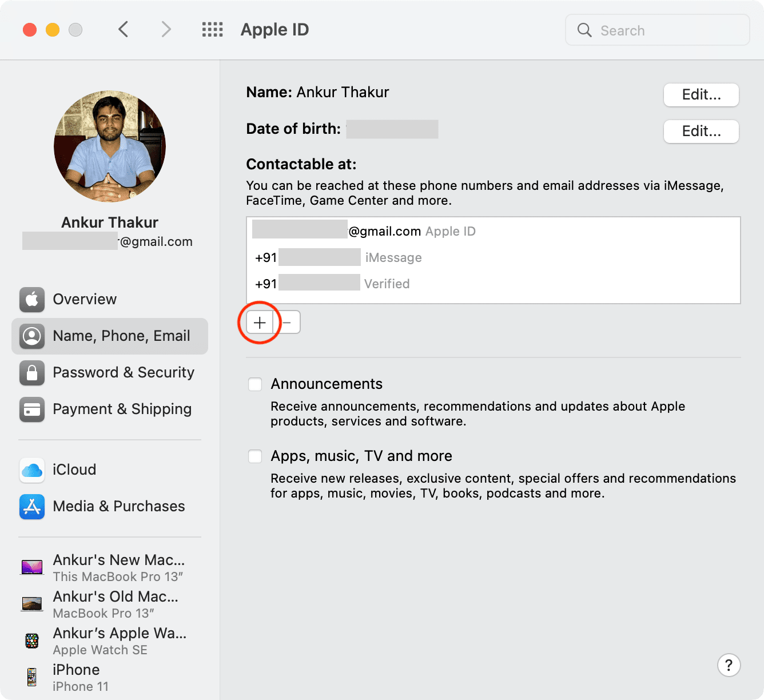Click the iPhone device icon
Image resolution: width=764 pixels, height=700 pixels.
[32, 677]
